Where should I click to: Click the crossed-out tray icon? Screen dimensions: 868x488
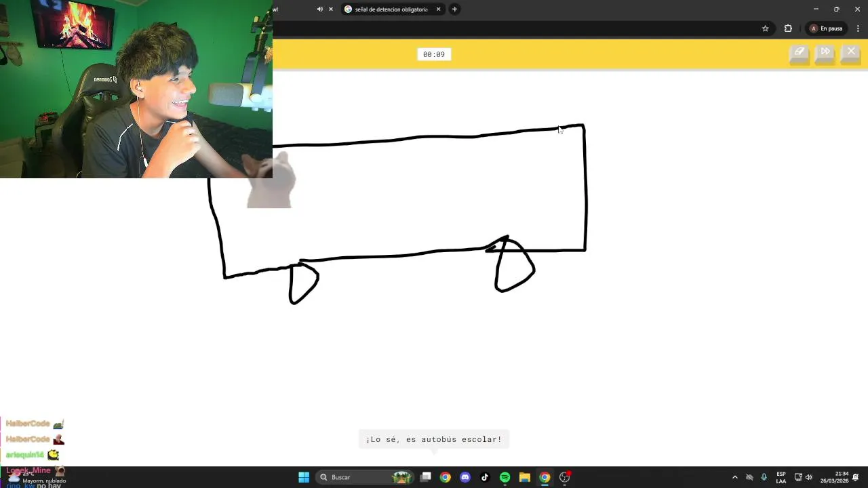(749, 477)
